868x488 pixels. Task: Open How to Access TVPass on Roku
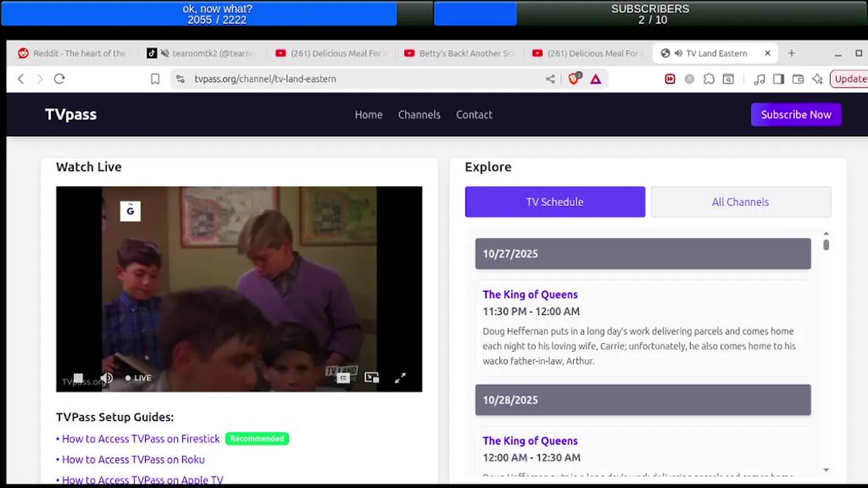point(133,460)
